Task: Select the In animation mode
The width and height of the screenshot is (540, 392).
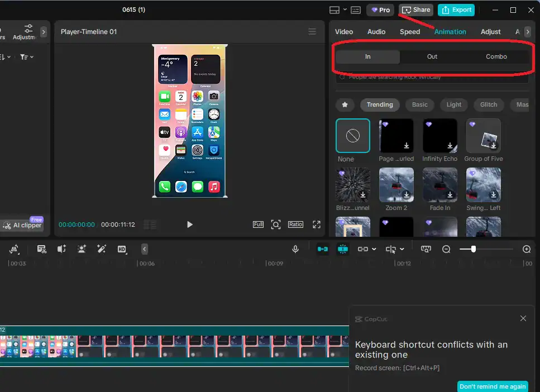Action: (368, 56)
